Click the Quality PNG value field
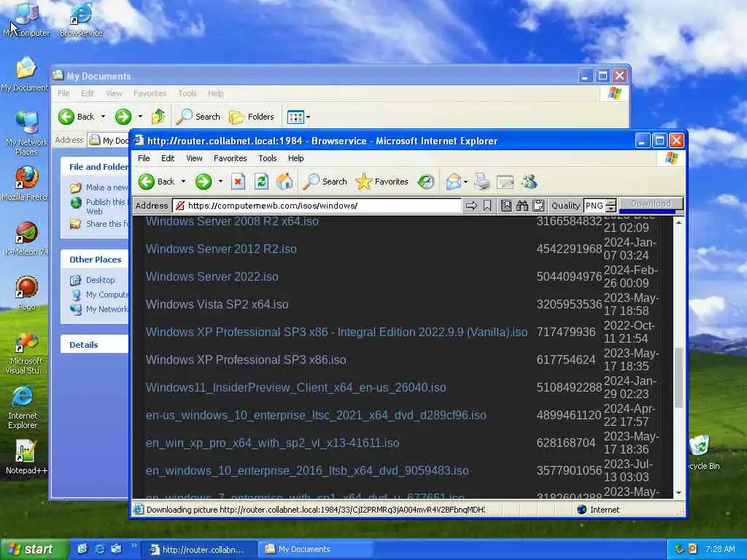Viewport: 747px width, 560px height. (595, 206)
